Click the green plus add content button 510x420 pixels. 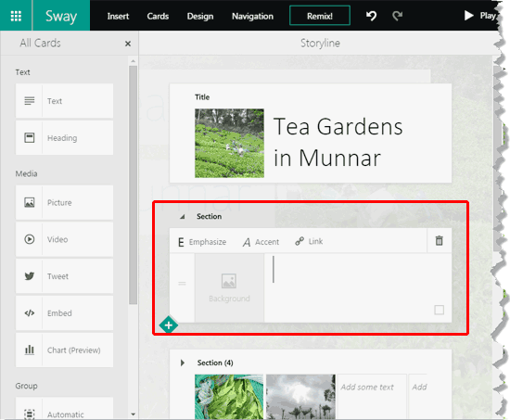click(x=169, y=325)
